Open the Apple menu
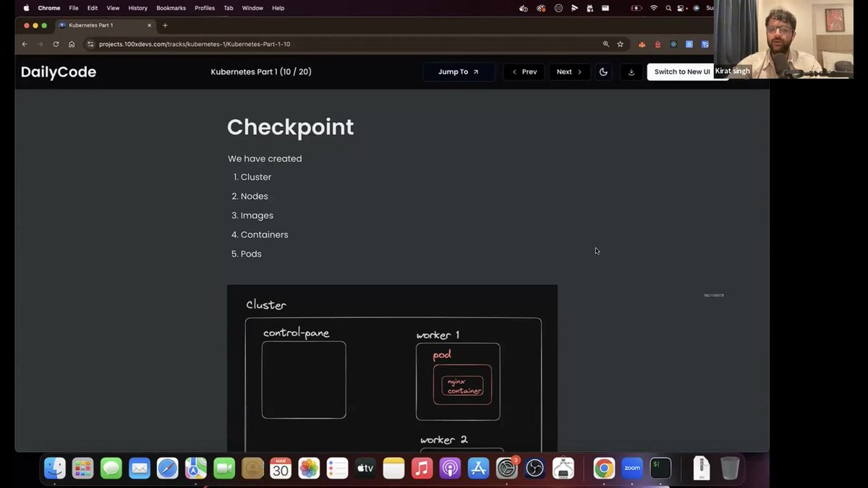The height and width of the screenshot is (488, 868). point(26,8)
